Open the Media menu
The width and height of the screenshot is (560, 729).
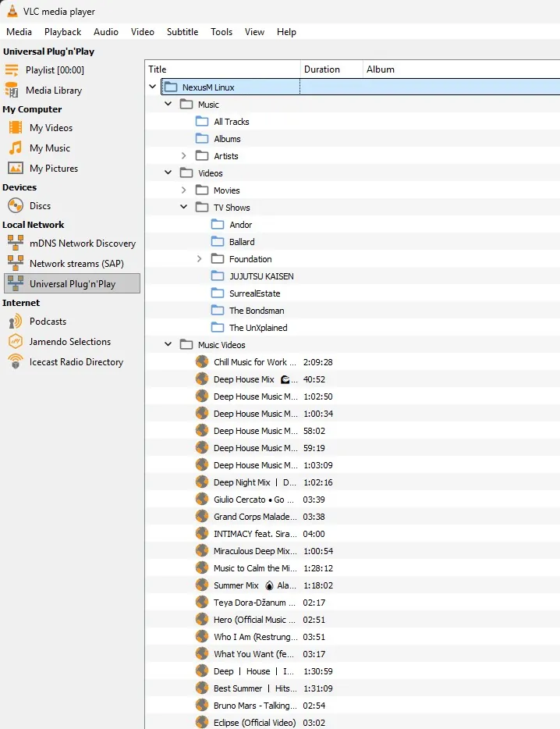tap(19, 32)
